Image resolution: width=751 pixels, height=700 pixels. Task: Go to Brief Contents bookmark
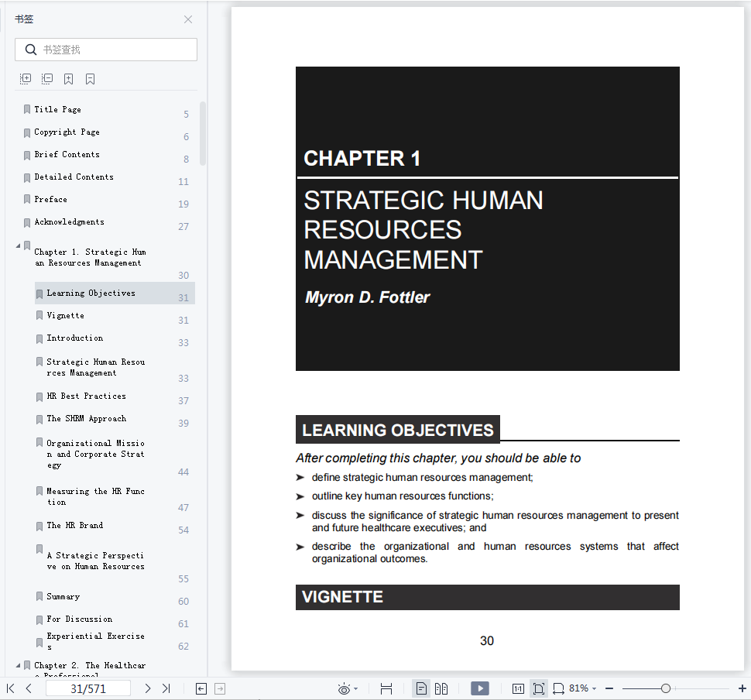(x=67, y=154)
